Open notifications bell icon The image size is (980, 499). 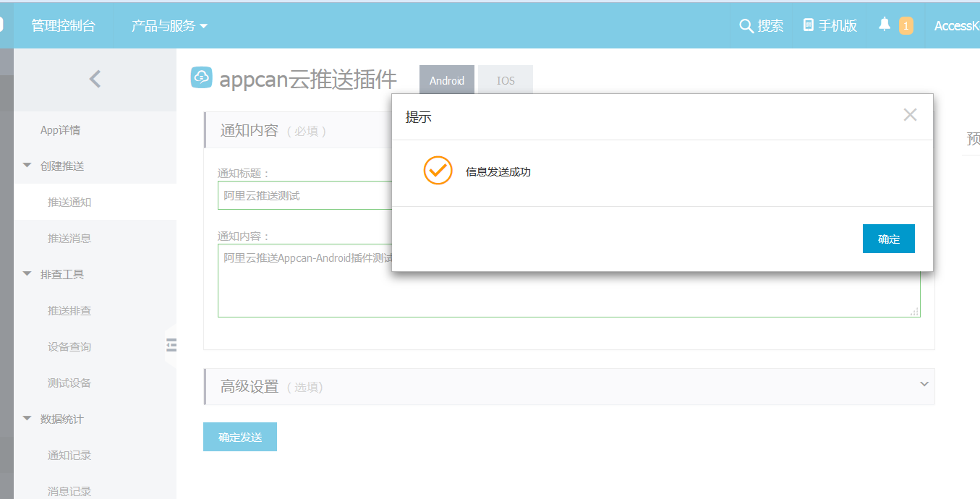pyautogui.click(x=885, y=25)
